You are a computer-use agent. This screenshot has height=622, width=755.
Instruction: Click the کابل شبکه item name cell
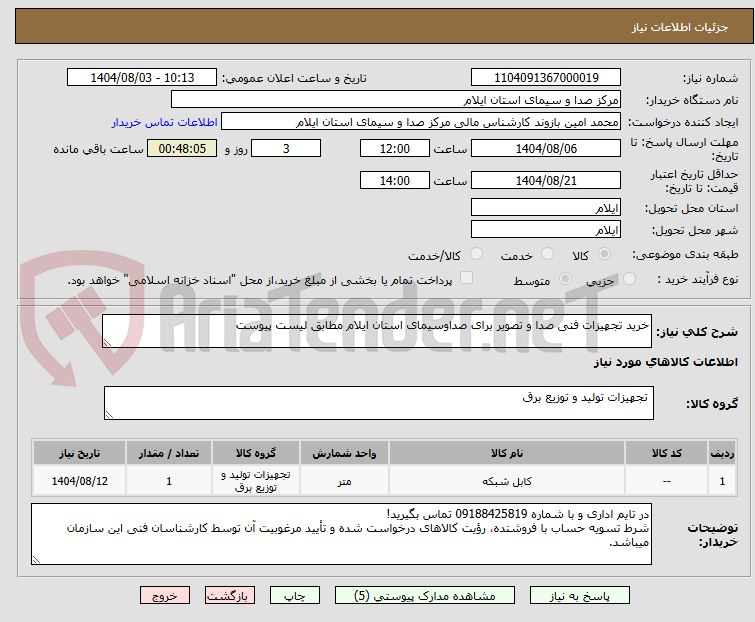click(507, 481)
